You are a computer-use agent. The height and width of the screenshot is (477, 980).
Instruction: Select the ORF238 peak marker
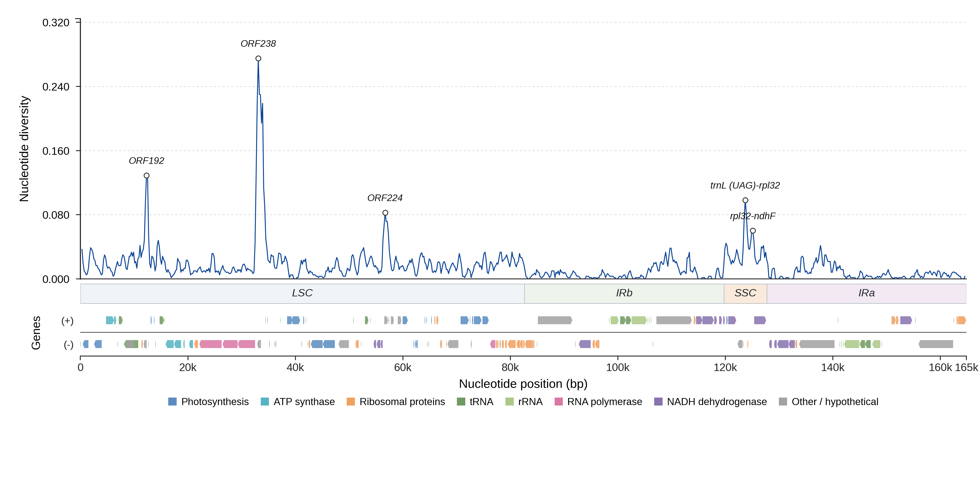(258, 59)
